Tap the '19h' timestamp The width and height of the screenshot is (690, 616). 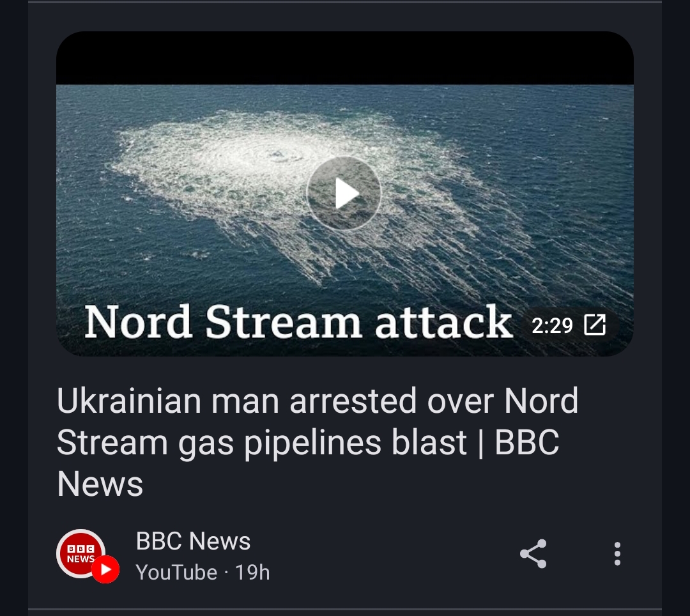coord(252,572)
